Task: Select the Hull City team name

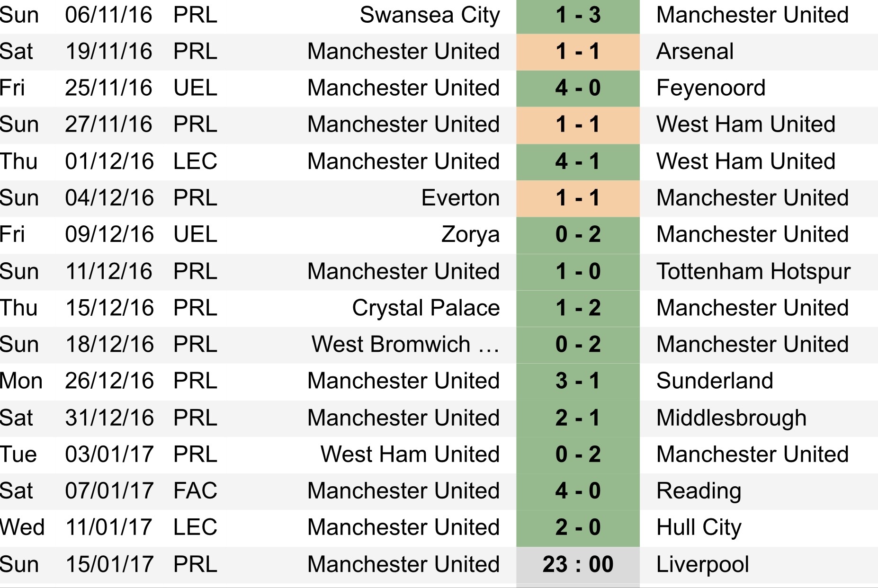Action: point(699,527)
